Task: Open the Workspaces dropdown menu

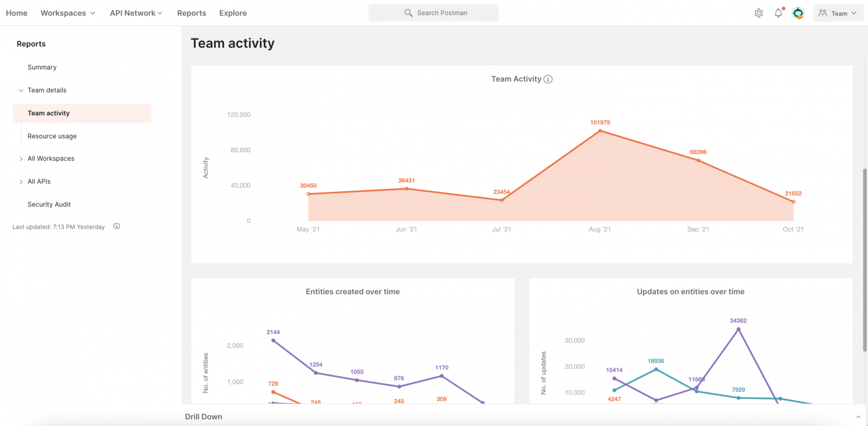Action: (x=68, y=13)
